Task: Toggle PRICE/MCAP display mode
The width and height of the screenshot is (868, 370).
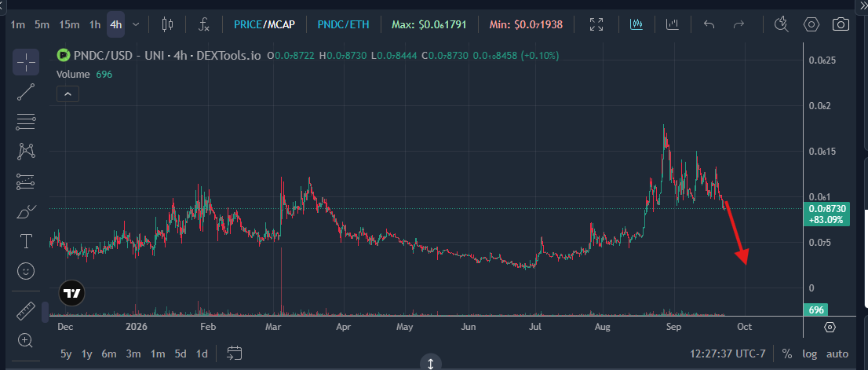Action: [x=264, y=24]
